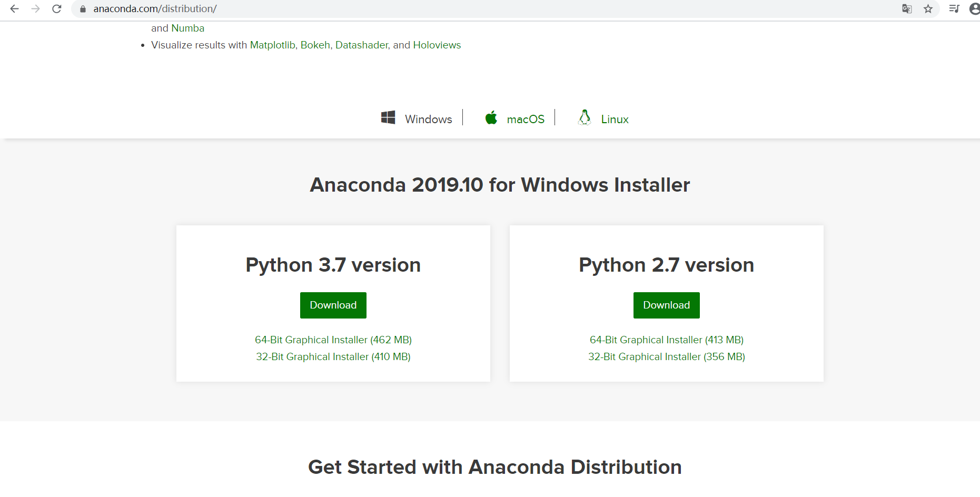Image resolution: width=980 pixels, height=497 pixels.
Task: Open the media controls playlist icon
Action: (954, 9)
